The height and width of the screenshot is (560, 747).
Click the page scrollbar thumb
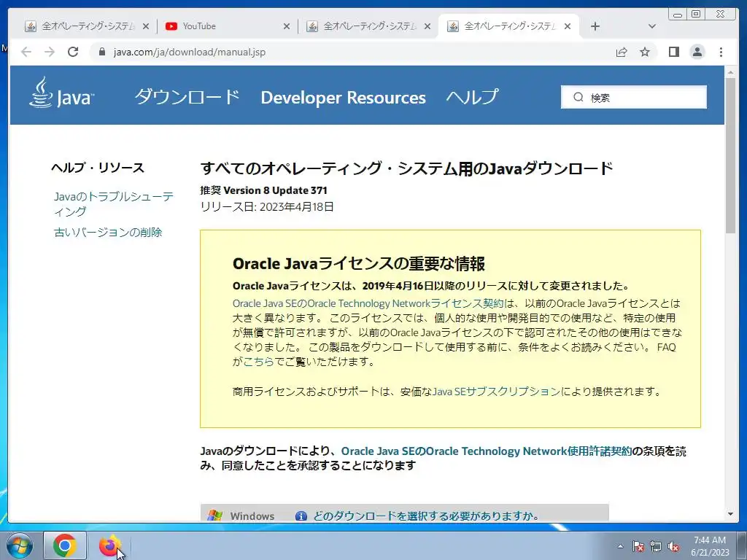coord(730,155)
